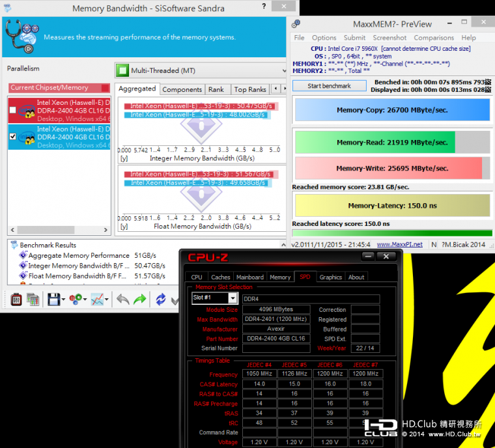Click the red benchmark engine icon in Sandra toolbar
Screen dimensions: 495x448
tap(16, 300)
